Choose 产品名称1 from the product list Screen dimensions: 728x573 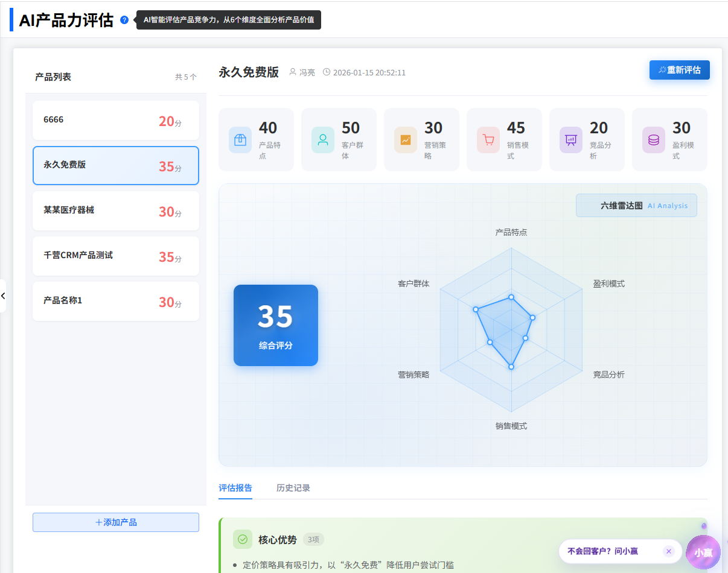pos(116,301)
